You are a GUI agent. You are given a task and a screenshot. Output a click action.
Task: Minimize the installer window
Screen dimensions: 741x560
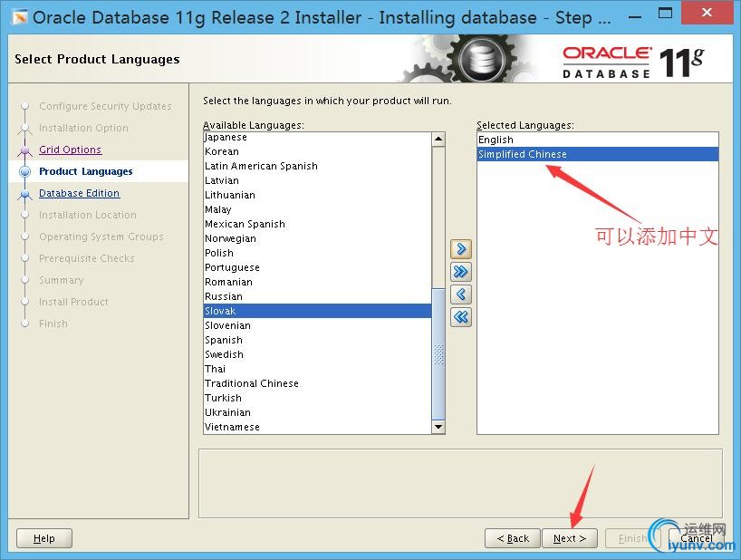coord(635,16)
